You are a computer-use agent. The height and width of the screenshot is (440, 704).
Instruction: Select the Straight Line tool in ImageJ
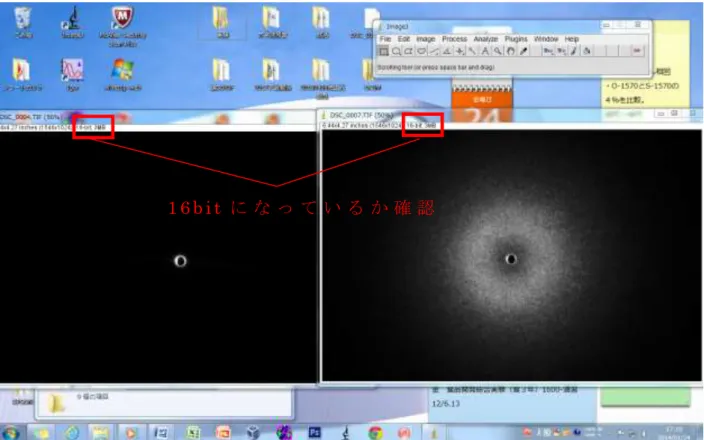point(434,51)
